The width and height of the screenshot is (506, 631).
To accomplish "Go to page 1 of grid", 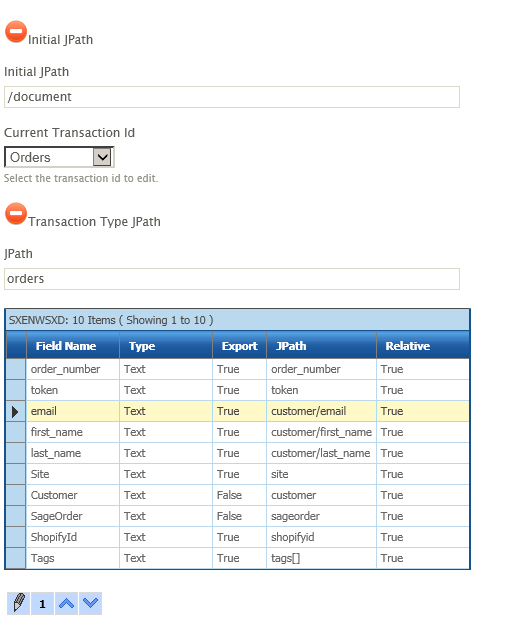I will 42,603.
